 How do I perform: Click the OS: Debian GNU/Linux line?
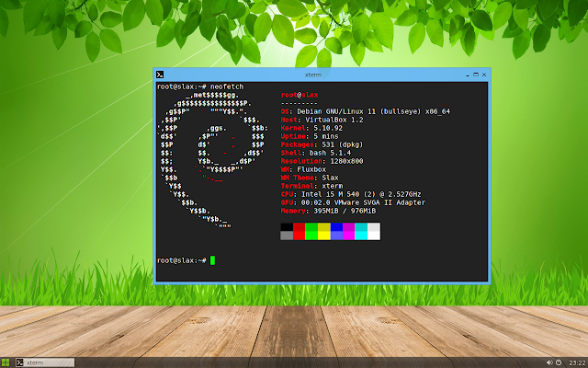pyautogui.click(x=366, y=111)
